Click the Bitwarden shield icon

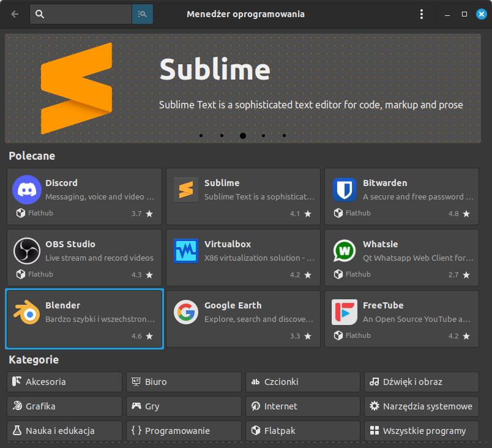click(345, 190)
